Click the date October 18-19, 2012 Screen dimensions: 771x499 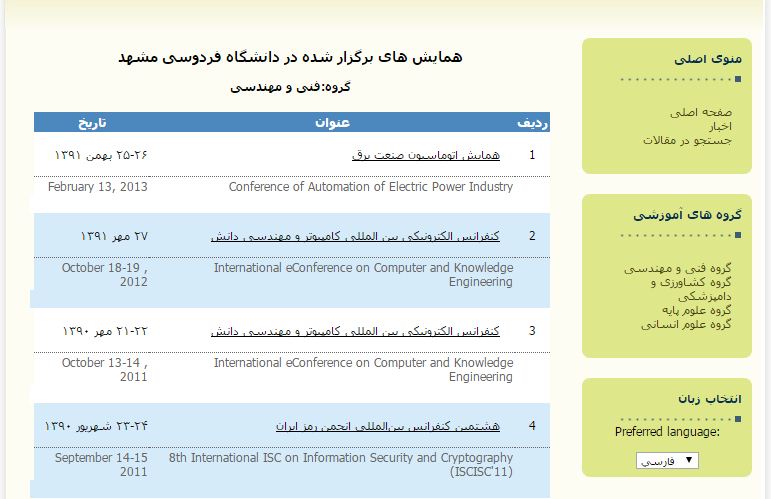click(105, 275)
